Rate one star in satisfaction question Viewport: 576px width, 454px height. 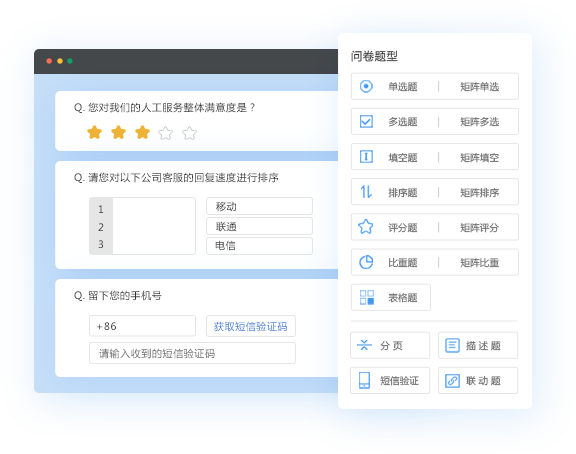pyautogui.click(x=94, y=132)
